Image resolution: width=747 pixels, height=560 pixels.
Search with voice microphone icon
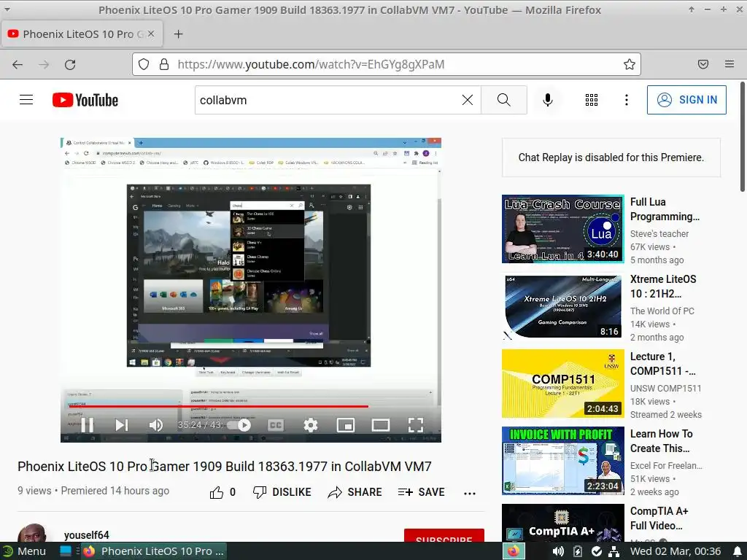click(547, 99)
